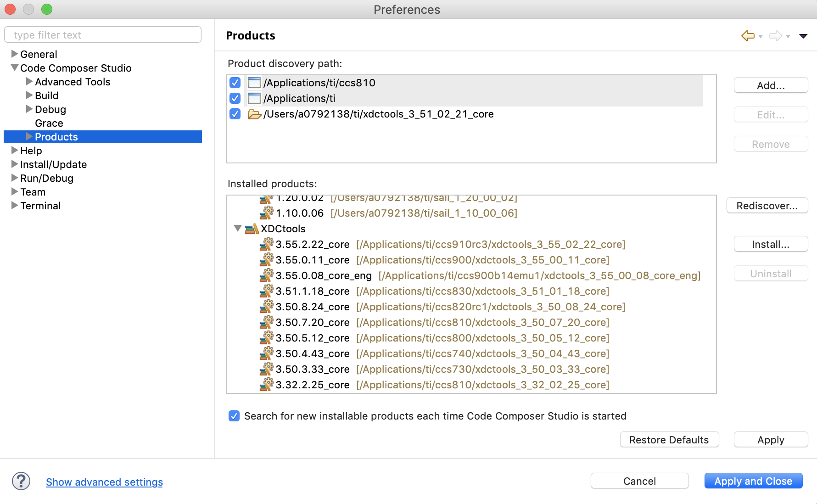Viewport: 817px width, 504px height.
Task: Select the Advanced Tools tree item
Action: coord(73,82)
